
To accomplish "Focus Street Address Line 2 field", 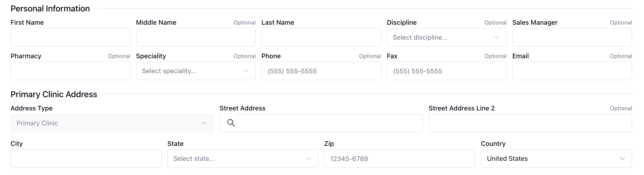I will pos(530,123).
